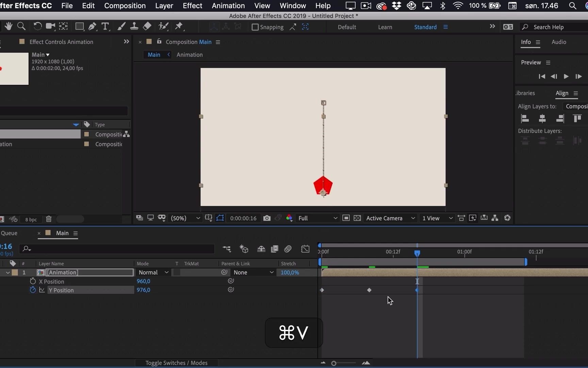
Task: Select the Roto Brush tool
Action: (164, 27)
